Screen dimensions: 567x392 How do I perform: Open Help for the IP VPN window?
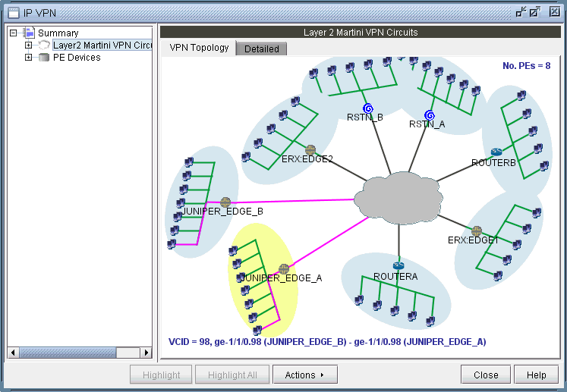536,375
